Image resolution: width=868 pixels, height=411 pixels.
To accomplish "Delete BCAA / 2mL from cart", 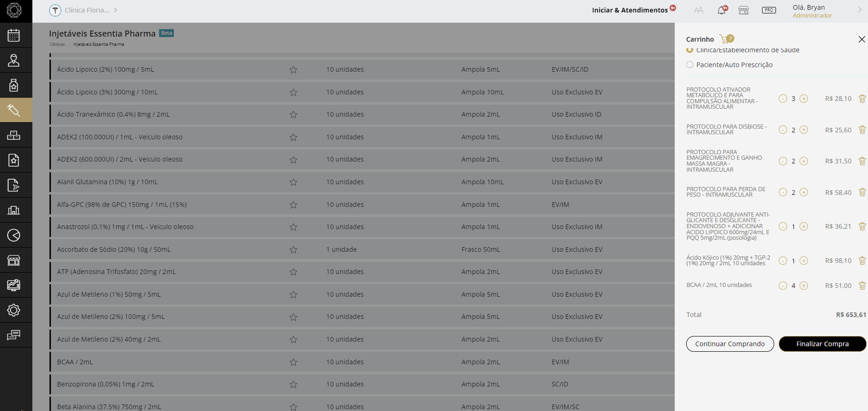I will [862, 286].
